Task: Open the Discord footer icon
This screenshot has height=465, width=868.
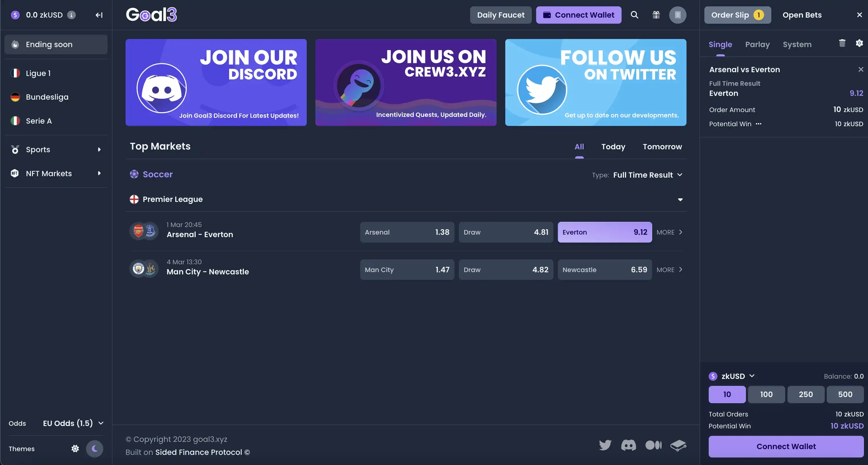Action: [x=628, y=445]
